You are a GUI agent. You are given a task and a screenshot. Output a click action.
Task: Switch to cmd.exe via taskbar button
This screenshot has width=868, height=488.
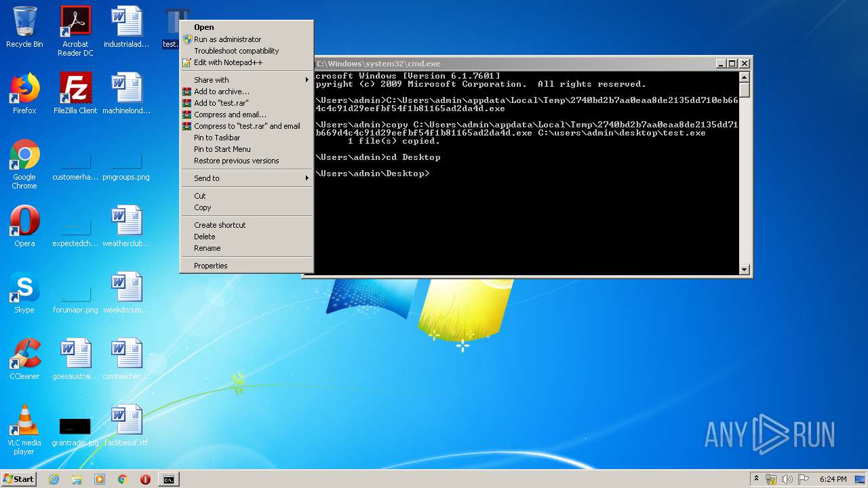[168, 479]
